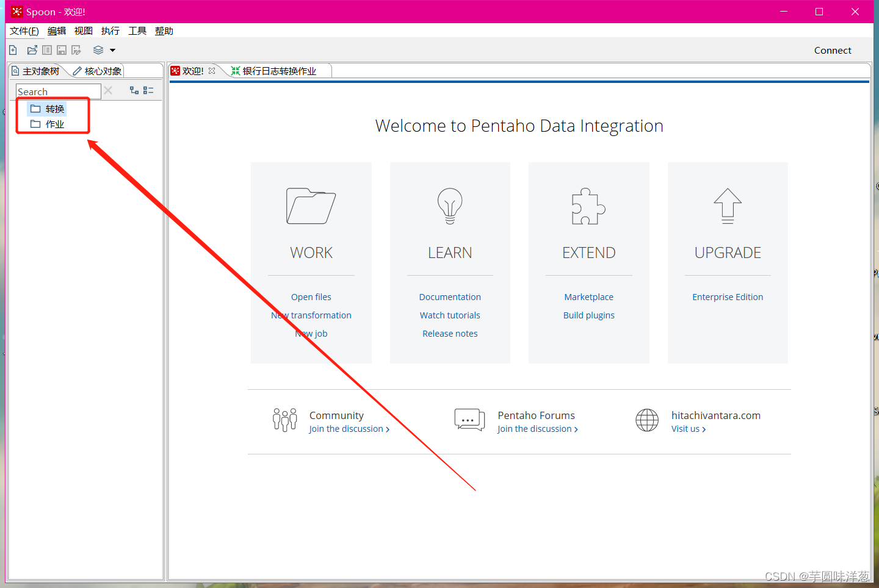The width and height of the screenshot is (879, 588).
Task: Open the Documentation link
Action: (450, 297)
